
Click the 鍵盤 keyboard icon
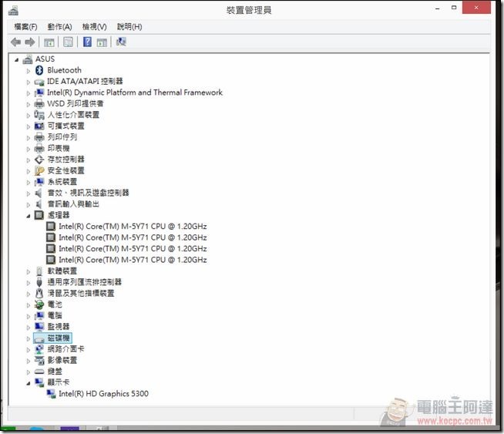point(39,372)
